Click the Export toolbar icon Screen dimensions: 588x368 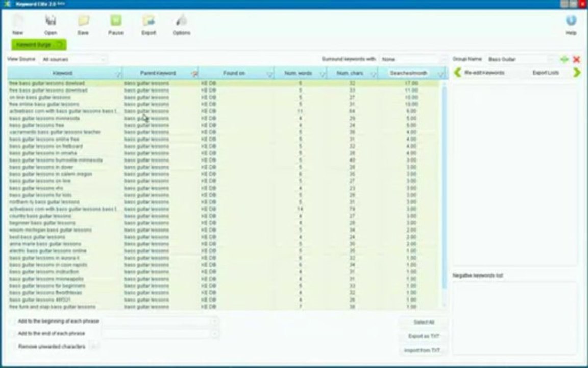149,20
